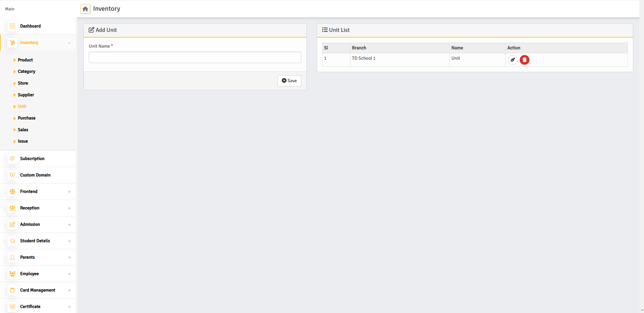
Task: Click the Frontend globe icon
Action: (12, 192)
